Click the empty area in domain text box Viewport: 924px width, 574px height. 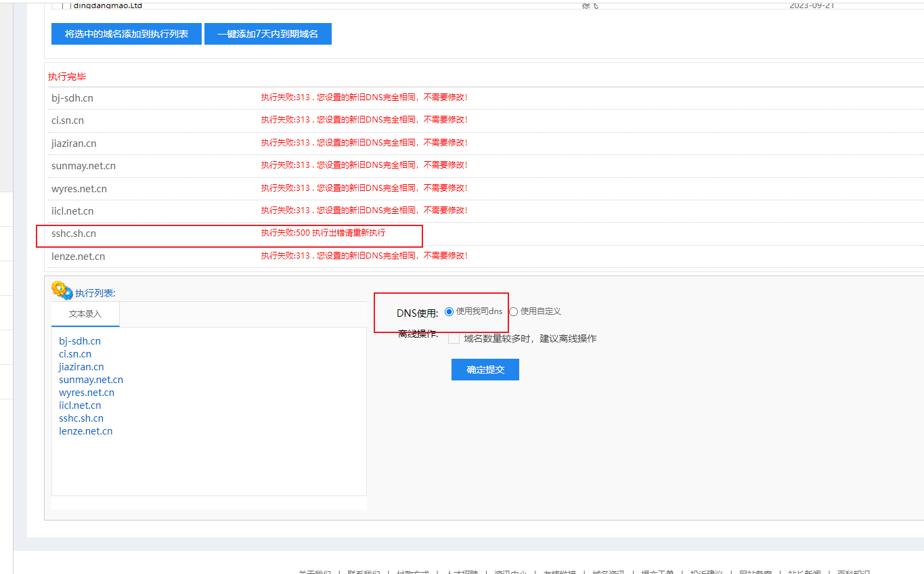click(208, 467)
